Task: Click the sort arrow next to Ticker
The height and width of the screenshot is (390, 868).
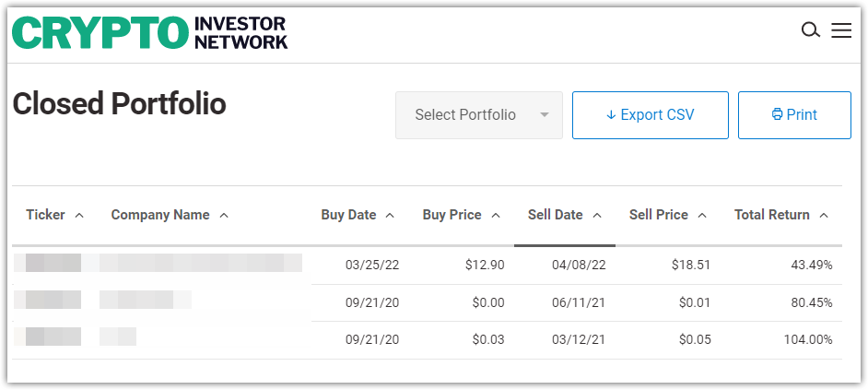Action: pyautogui.click(x=79, y=216)
